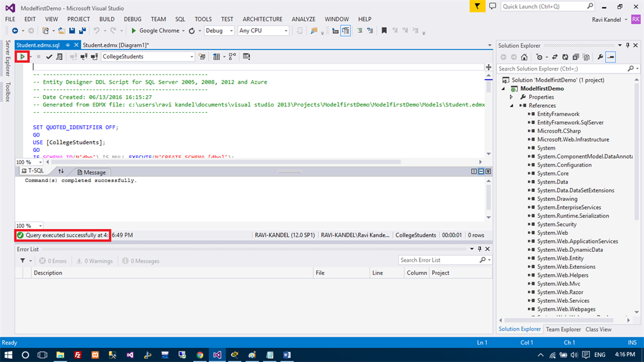Click the notifications flag icon
This screenshot has height=362, width=644.
pyautogui.click(x=477, y=6)
